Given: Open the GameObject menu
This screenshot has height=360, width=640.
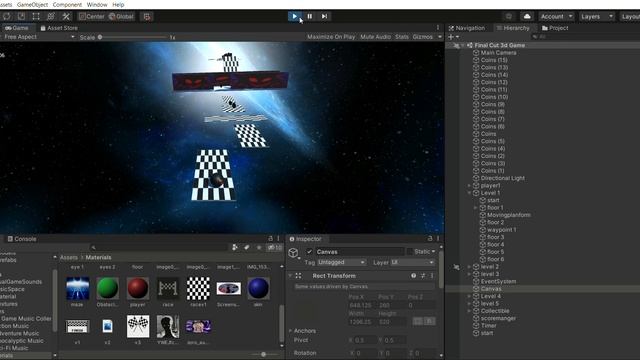Looking at the screenshot, I should [x=32, y=4].
